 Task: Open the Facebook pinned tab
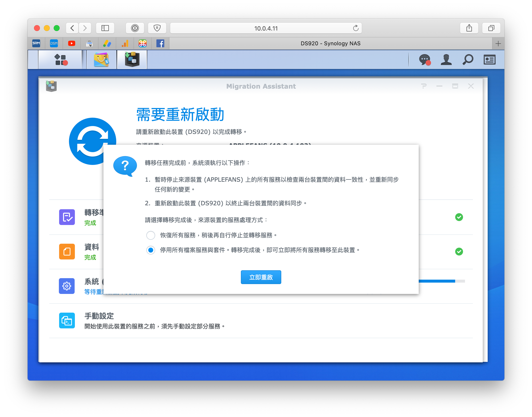pyautogui.click(x=160, y=43)
